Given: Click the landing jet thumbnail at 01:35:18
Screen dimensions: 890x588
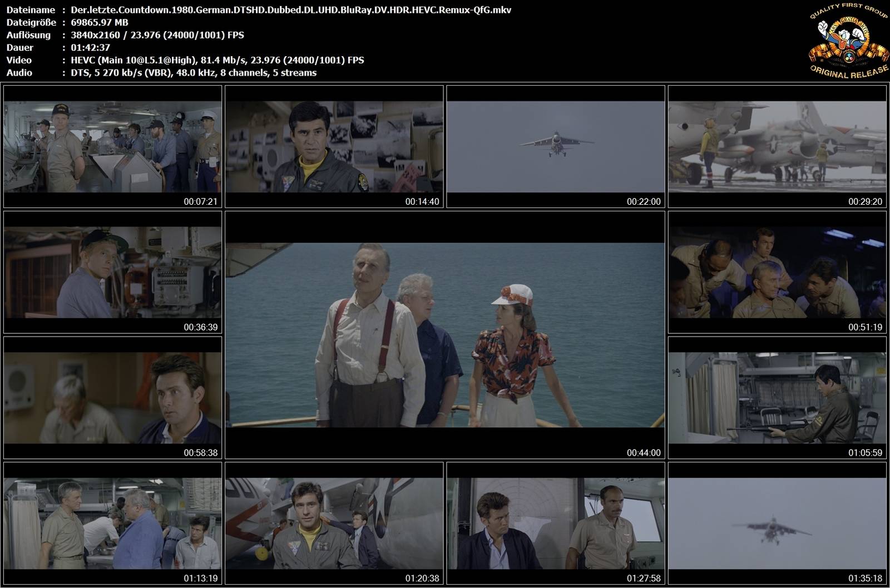Looking at the screenshot, I should click(x=777, y=523).
